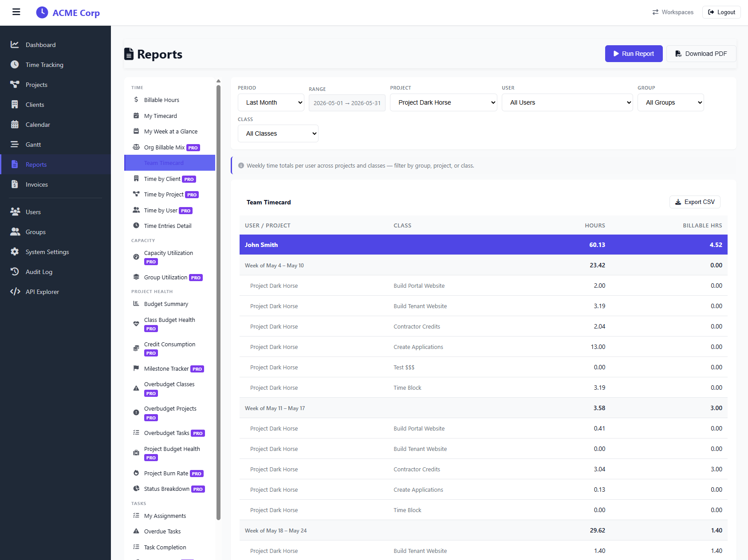
Task: Open My Assignments report
Action: coord(169,516)
